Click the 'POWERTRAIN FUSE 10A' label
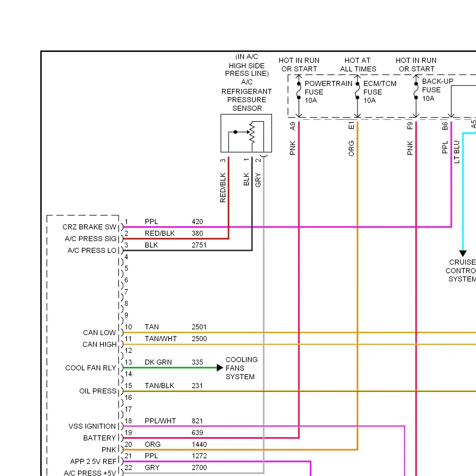 click(328, 92)
